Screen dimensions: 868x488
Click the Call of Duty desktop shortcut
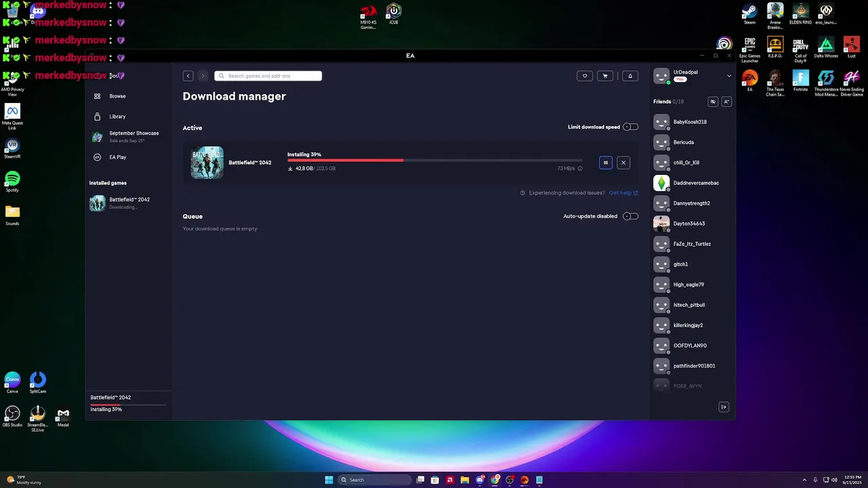pos(800,49)
